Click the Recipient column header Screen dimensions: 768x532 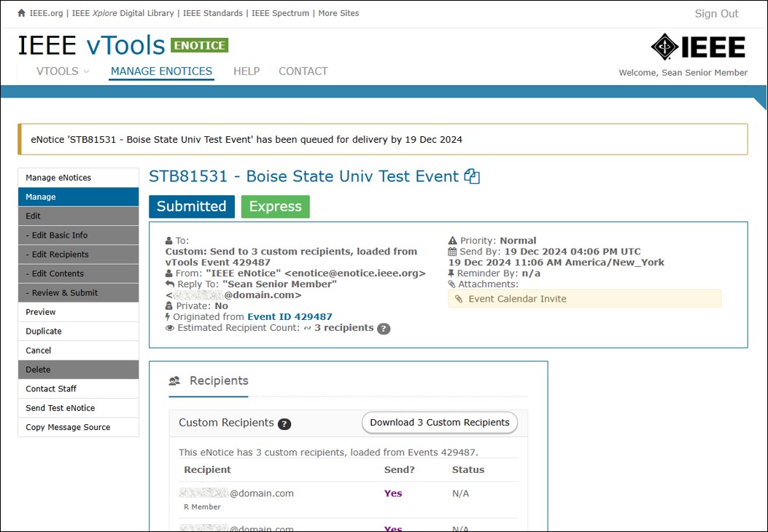tap(207, 470)
